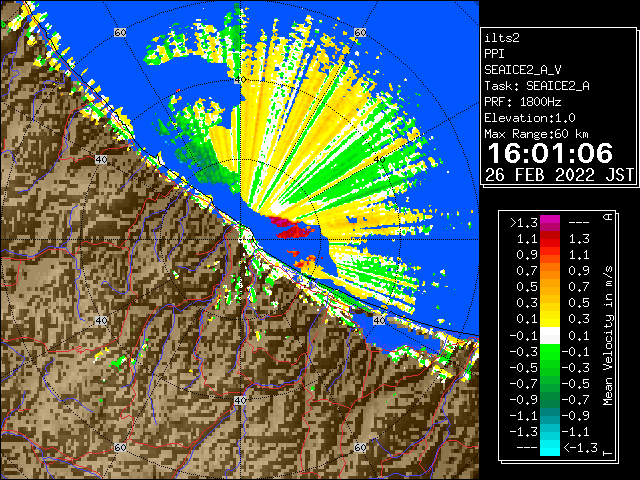Click the '26 FEB 2022 JST' date
This screenshot has height=480, width=640.
[560, 175]
